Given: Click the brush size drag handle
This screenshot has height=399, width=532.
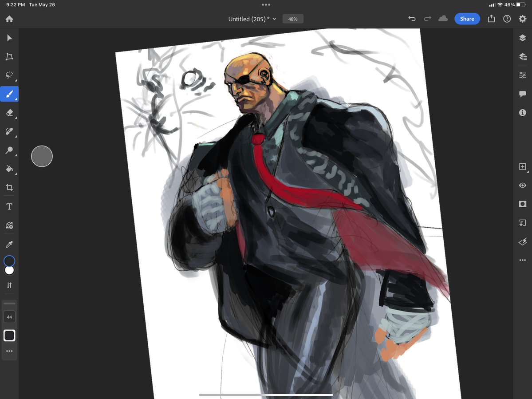Looking at the screenshot, I should click(x=9, y=303).
